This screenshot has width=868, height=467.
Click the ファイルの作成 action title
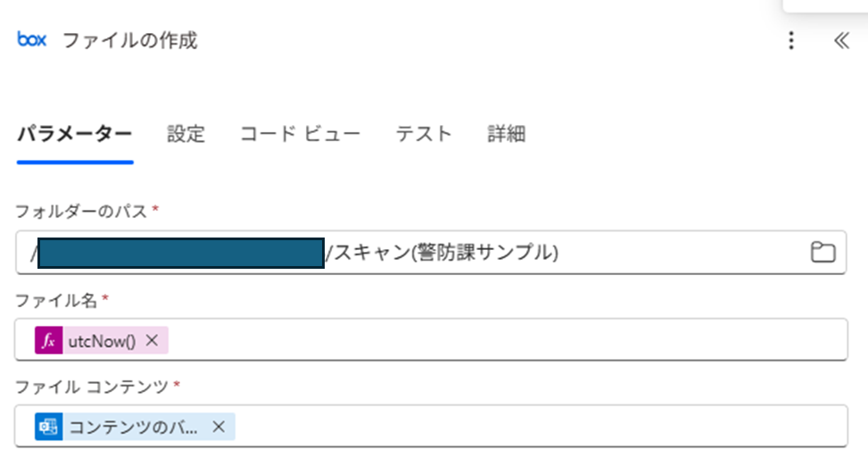click(x=129, y=40)
